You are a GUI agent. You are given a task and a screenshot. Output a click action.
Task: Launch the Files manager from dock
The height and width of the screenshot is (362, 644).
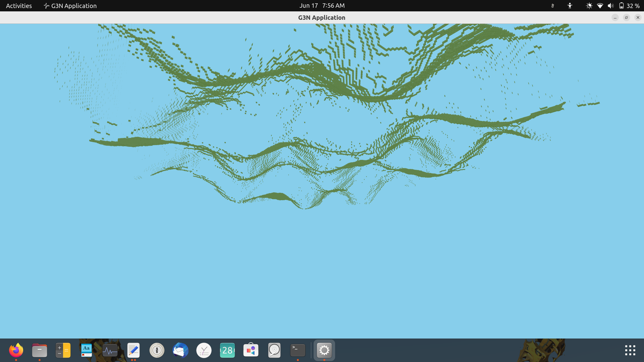coord(40,350)
